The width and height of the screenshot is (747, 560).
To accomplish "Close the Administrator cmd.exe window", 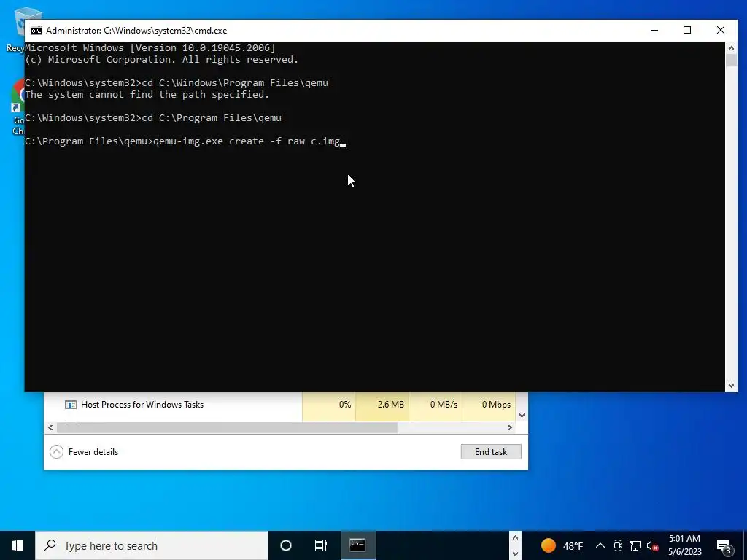I will (x=720, y=31).
